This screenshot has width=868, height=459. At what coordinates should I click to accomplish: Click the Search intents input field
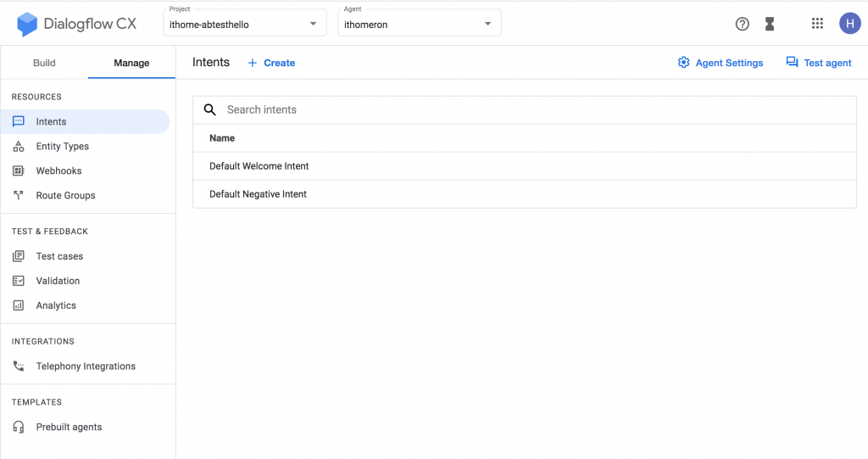coord(524,109)
